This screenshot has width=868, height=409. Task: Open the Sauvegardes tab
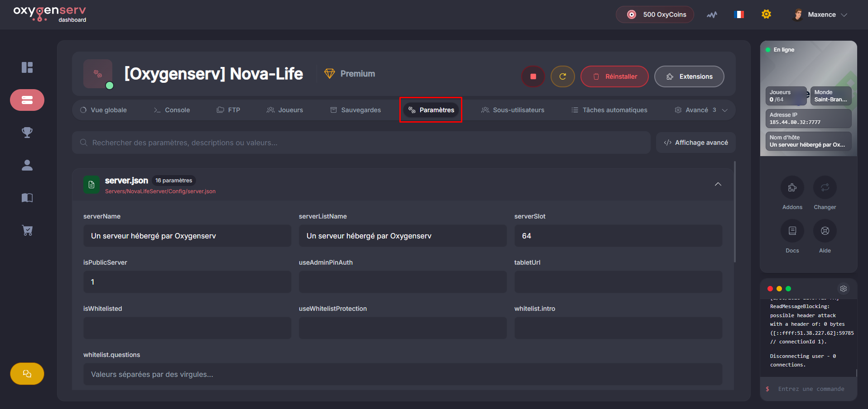click(355, 110)
